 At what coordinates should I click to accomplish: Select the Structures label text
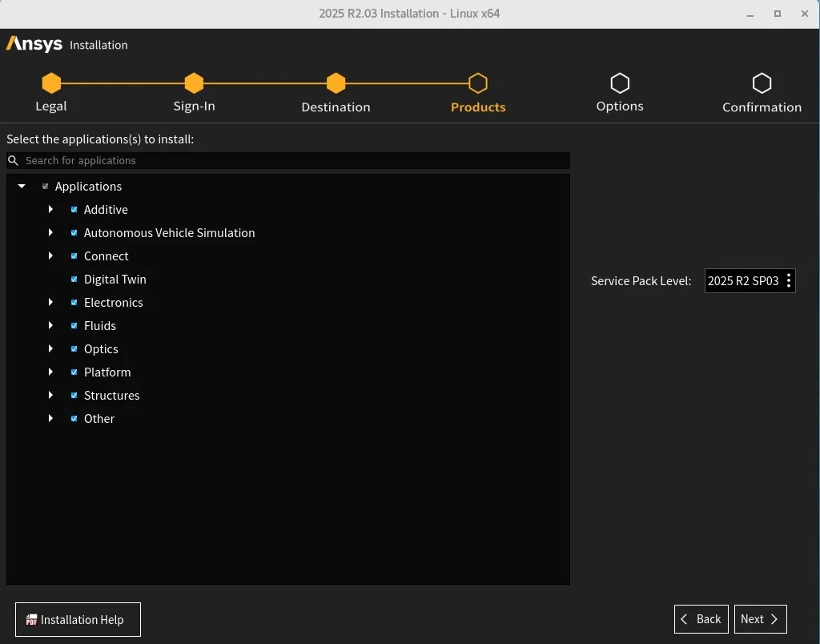[x=112, y=395]
